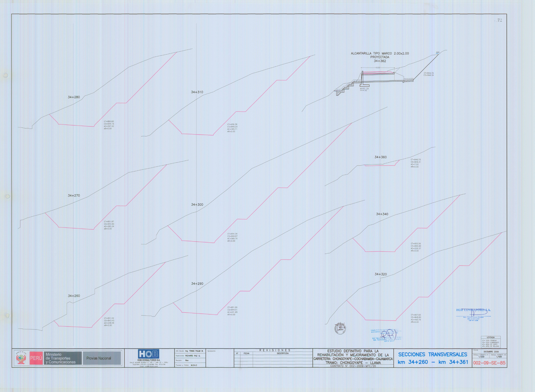Screen dimensions: 535x392
Task: Click "AR= AREA DE RELLENO" legend row
Action: [490, 346]
